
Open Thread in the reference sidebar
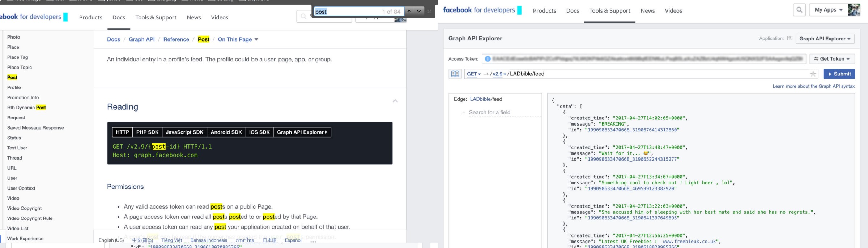coord(14,158)
